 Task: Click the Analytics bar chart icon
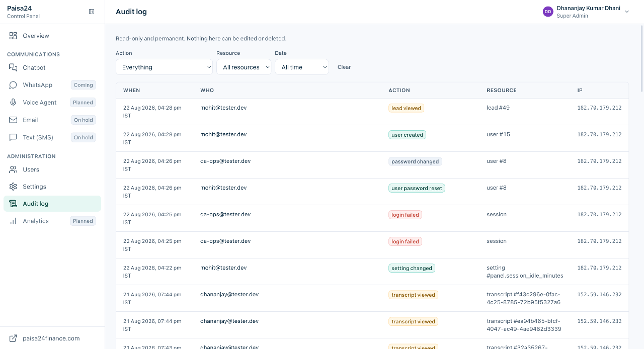[13, 221]
